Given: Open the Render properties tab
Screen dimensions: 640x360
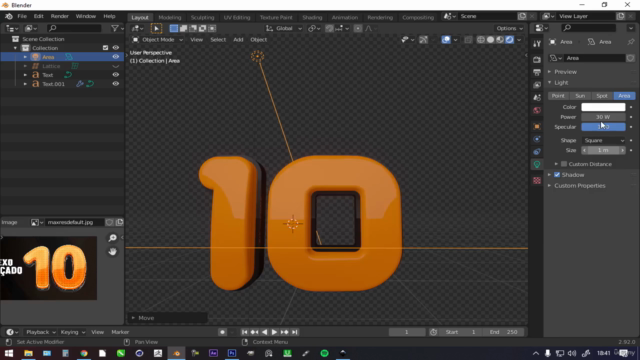Looking at the screenshot, I should [537, 60].
